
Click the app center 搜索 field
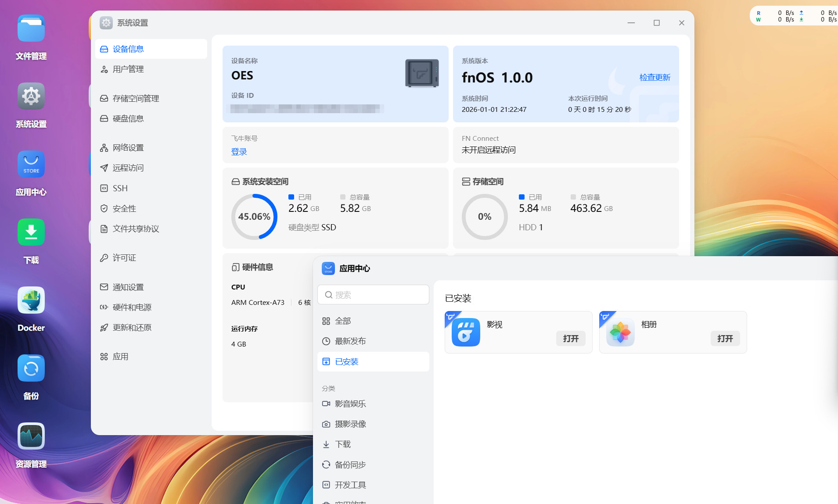373,295
